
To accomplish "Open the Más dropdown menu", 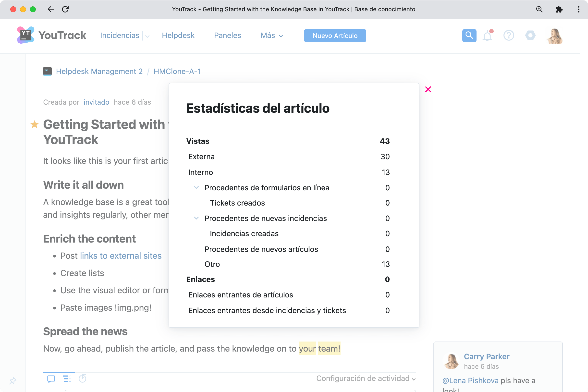I will click(x=272, y=36).
